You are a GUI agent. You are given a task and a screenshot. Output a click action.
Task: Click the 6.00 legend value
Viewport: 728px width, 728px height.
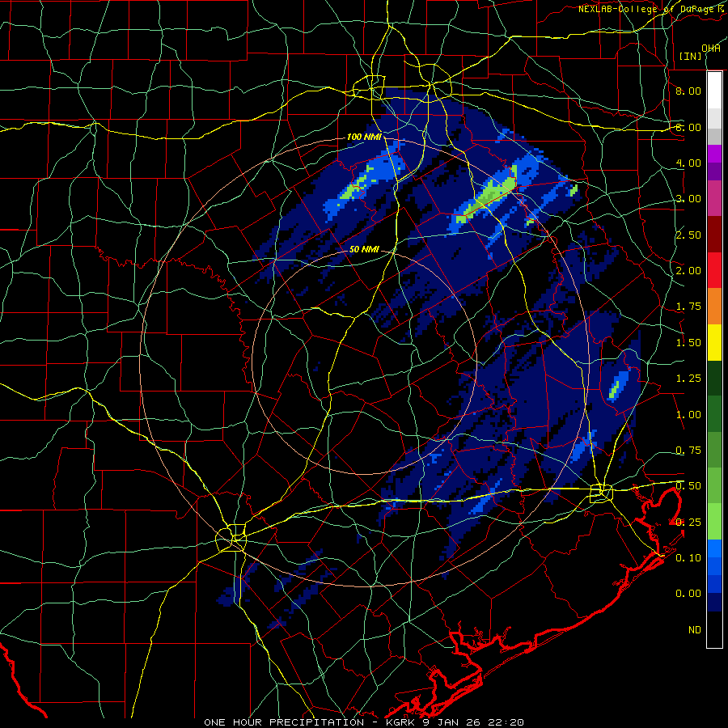688,127
